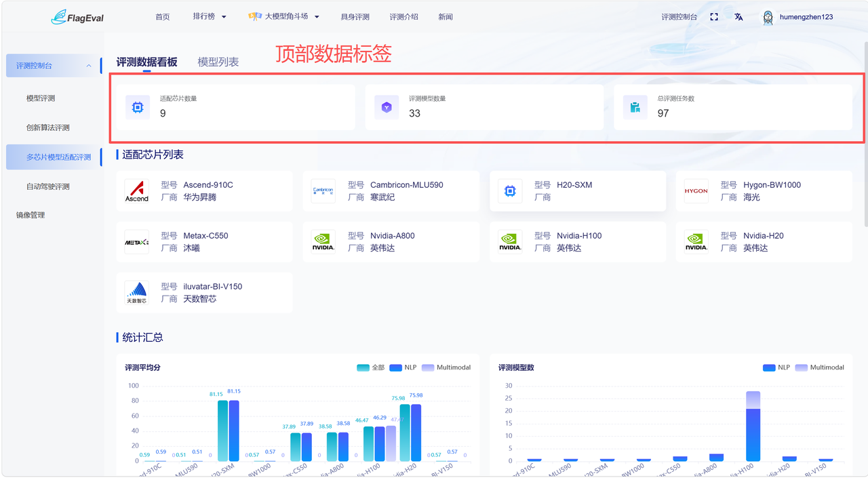Image resolution: width=868 pixels, height=478 pixels.
Task: Open the Hygon-BW1000 chip card
Action: pos(764,191)
